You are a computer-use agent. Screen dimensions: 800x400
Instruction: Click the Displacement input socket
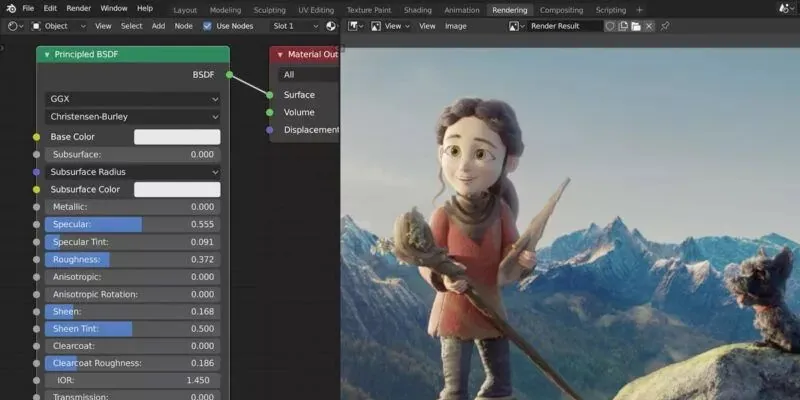(270, 130)
